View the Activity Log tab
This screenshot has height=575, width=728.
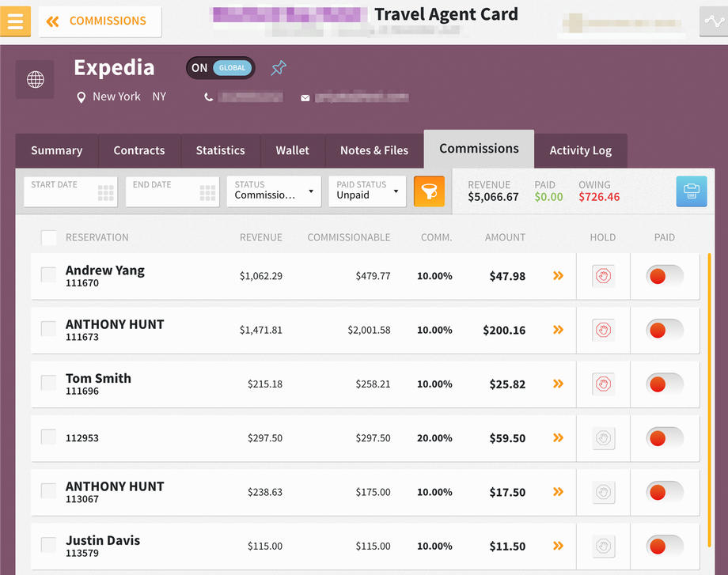point(580,150)
